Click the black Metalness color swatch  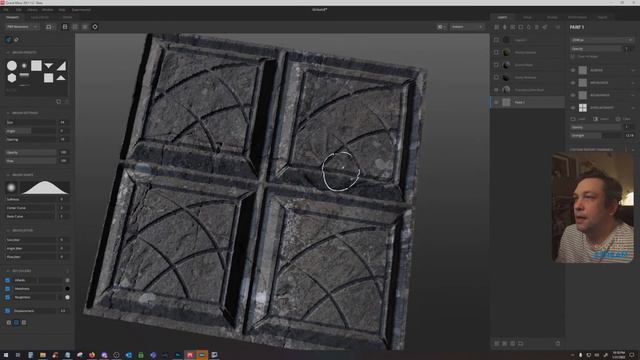(67, 289)
